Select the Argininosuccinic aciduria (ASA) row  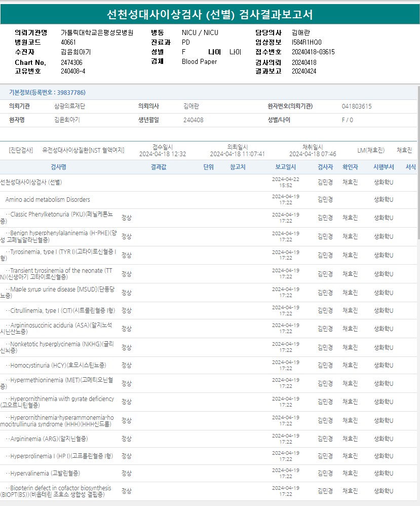208,329
